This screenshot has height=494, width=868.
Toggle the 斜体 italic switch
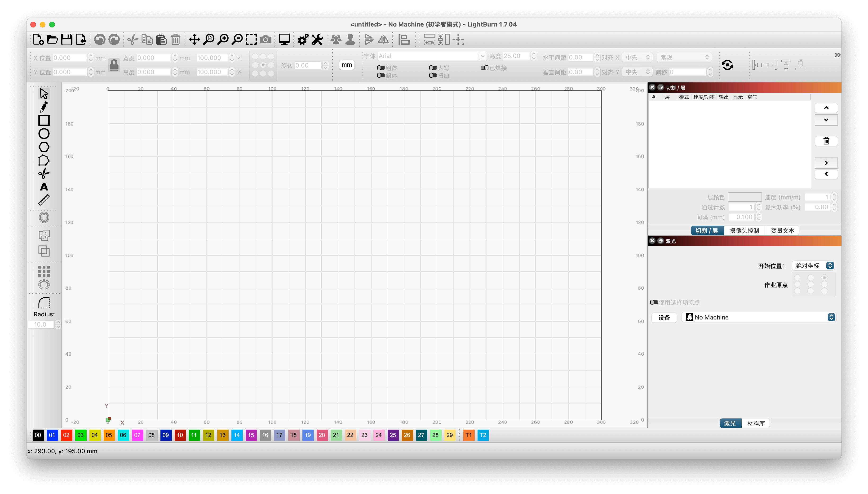coord(381,75)
